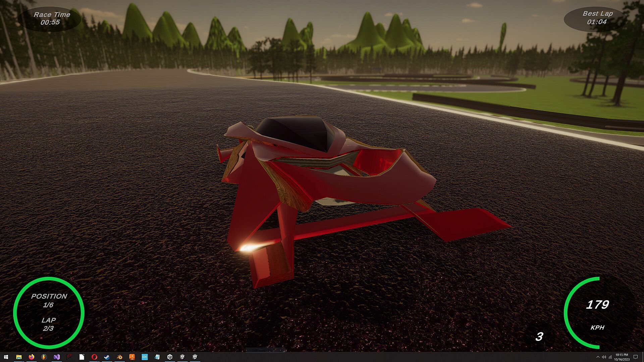The image size is (644, 362).
Task: Switch to Blender in the taskbar
Action: tap(119, 357)
